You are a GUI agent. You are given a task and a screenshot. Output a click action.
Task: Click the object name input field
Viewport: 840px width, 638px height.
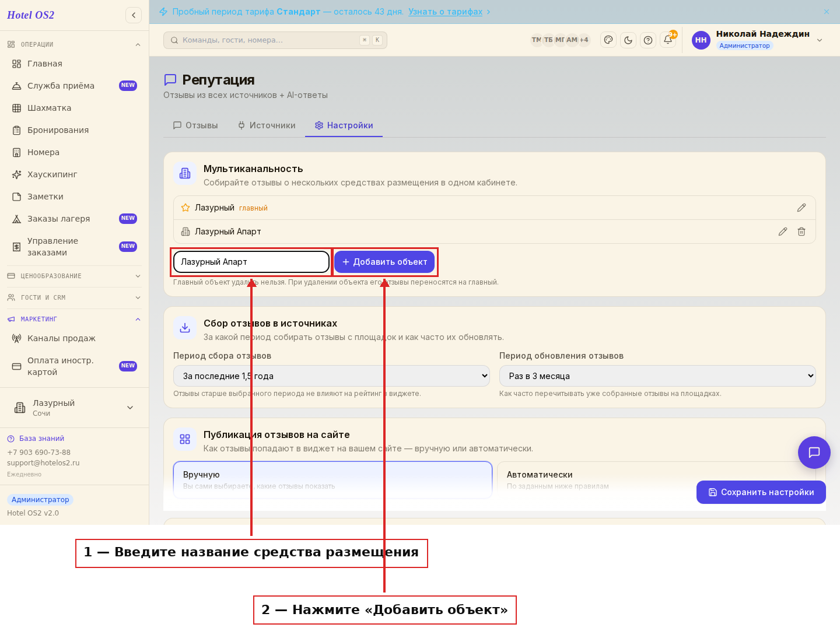click(251, 262)
